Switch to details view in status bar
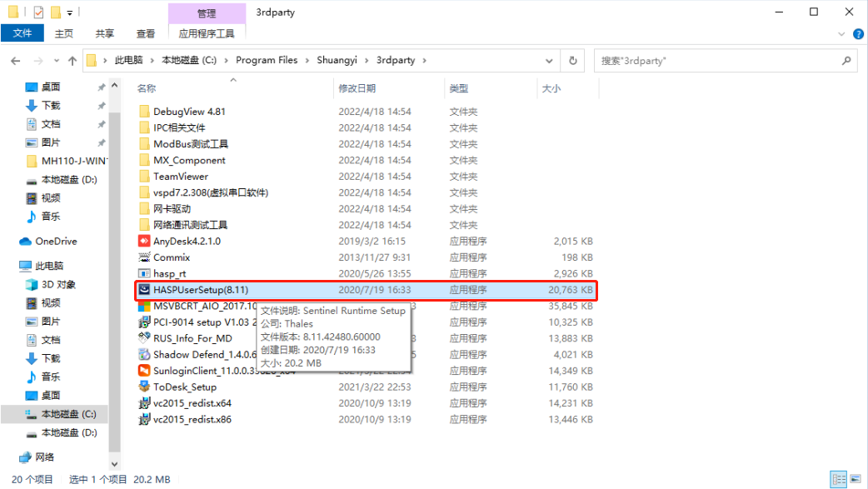The image size is (868, 489). [840, 479]
